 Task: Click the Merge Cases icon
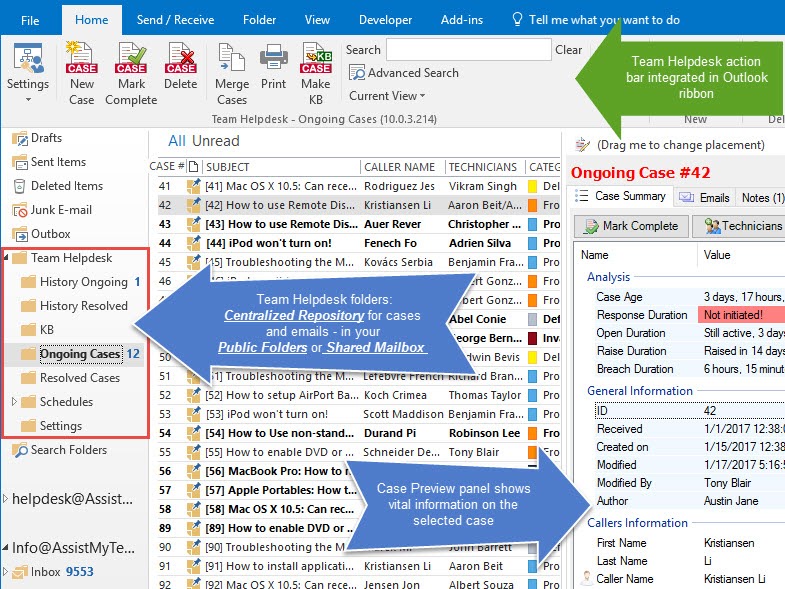tap(232, 59)
